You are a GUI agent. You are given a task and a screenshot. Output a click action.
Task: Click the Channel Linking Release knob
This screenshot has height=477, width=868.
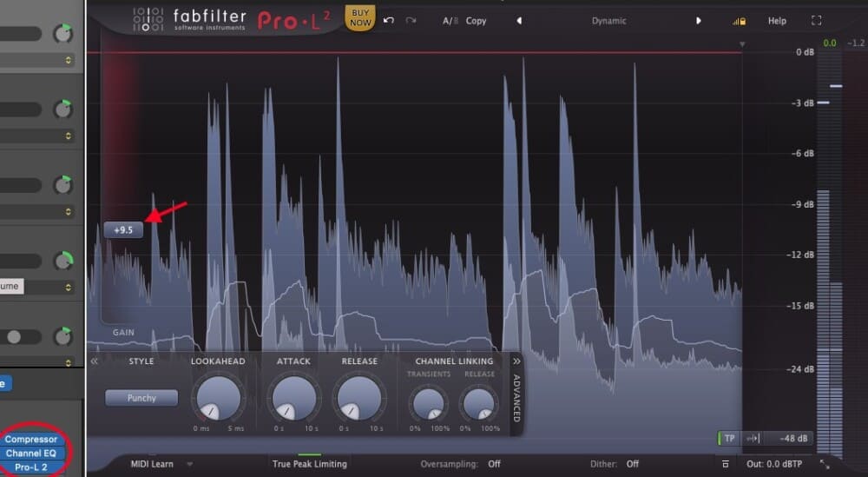pyautogui.click(x=479, y=403)
